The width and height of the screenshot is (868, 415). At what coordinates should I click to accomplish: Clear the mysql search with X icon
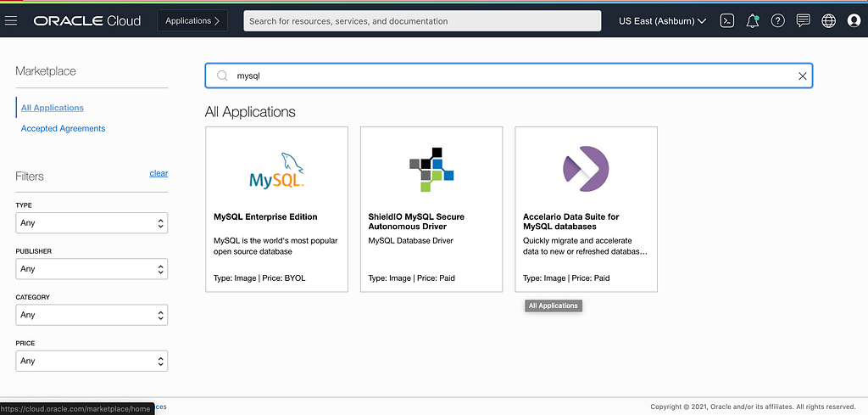click(x=802, y=76)
